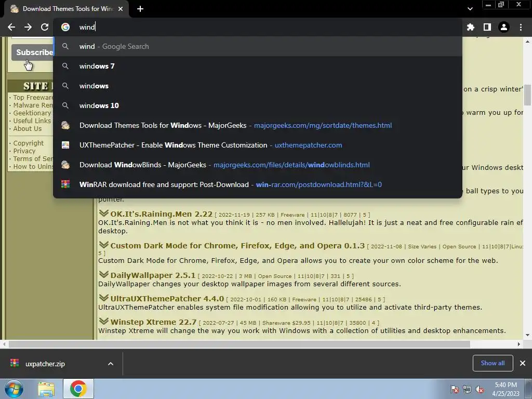Open the WinRAR download suggestion
Image resolution: width=532 pixels, height=399 pixels.
pyautogui.click(x=258, y=184)
